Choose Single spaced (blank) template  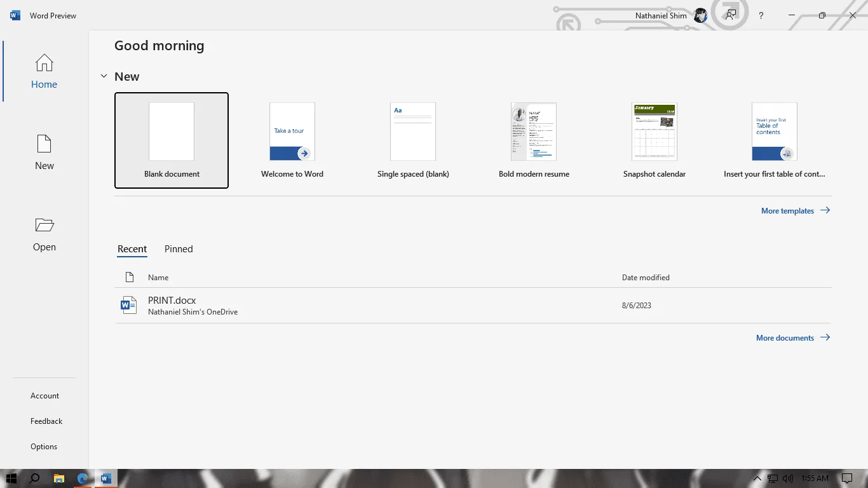click(413, 140)
